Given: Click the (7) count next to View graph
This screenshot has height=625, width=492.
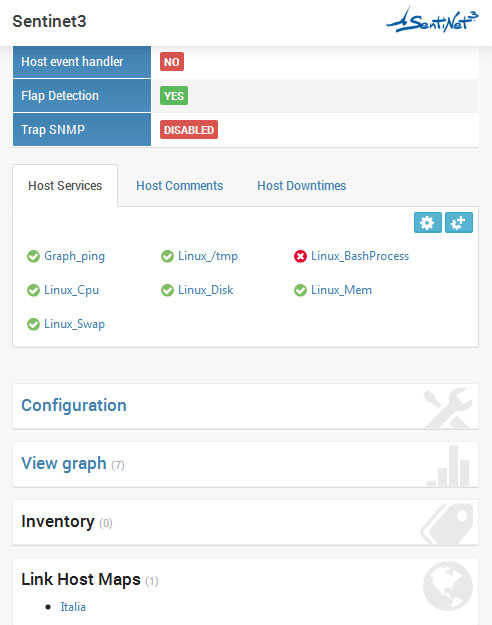Looking at the screenshot, I should click(118, 465).
